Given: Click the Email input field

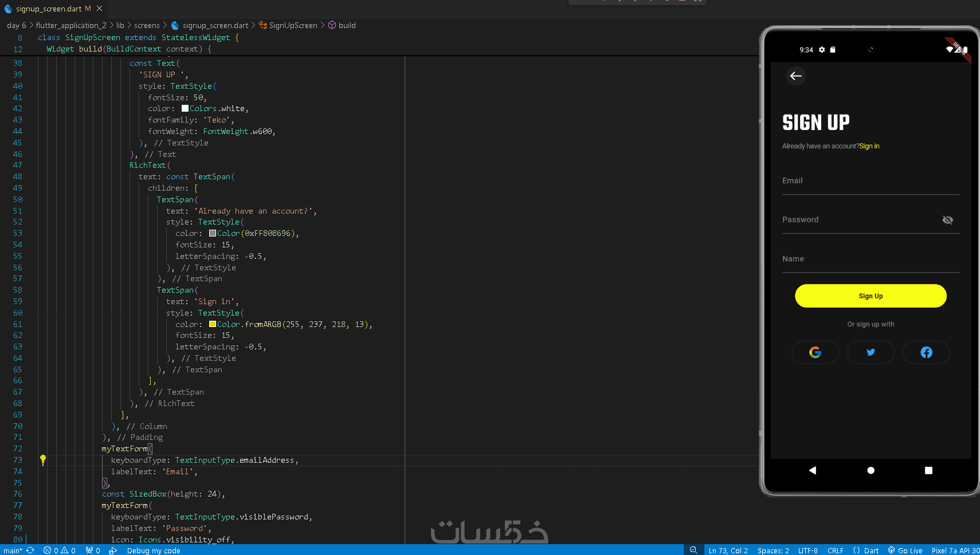Looking at the screenshot, I should click(x=870, y=181).
